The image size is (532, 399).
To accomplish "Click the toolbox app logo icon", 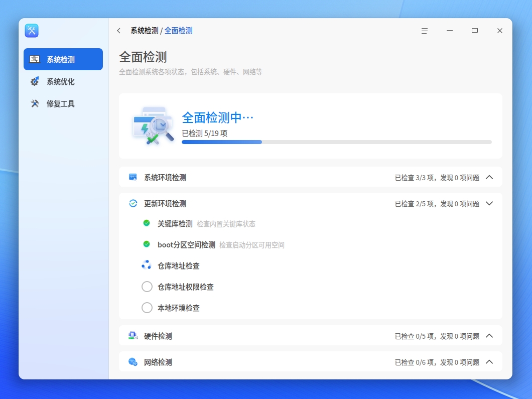I will [32, 31].
